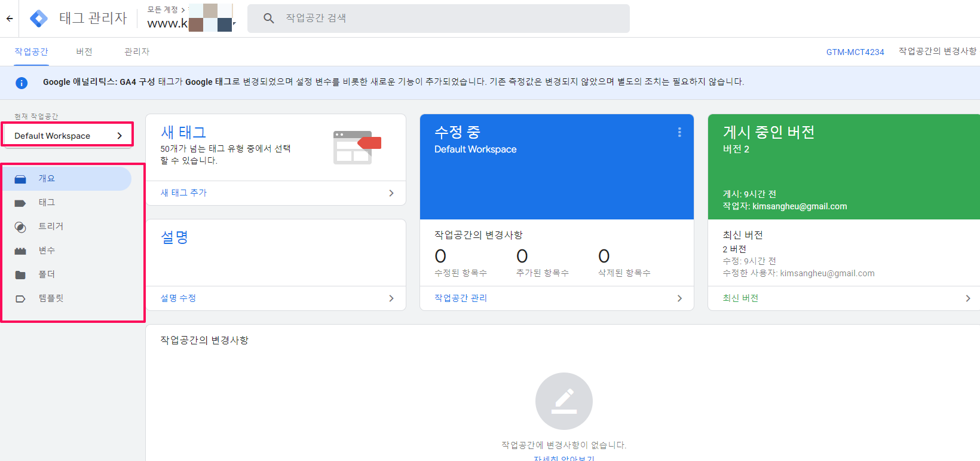Viewport: 980px width, 461px height.
Task: Click the 트리거 trigger icon
Action: click(20, 227)
